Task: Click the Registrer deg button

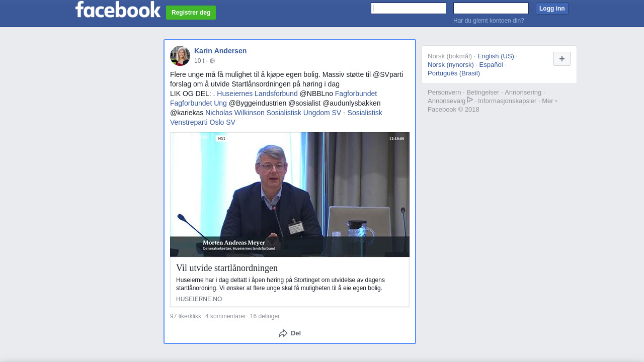Action: tap(191, 13)
